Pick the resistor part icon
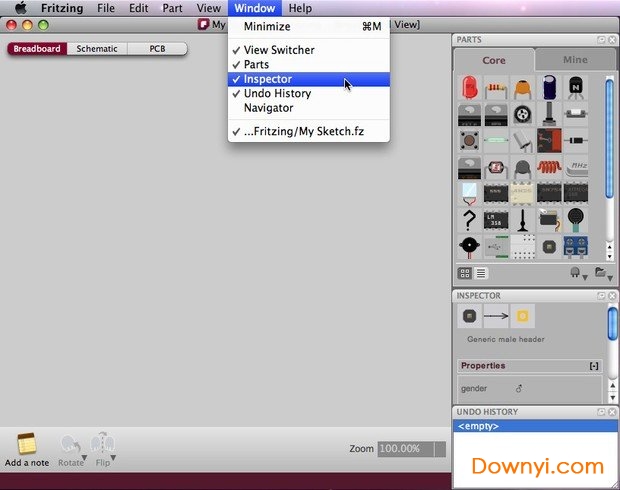This screenshot has width=620, height=490. [495, 88]
